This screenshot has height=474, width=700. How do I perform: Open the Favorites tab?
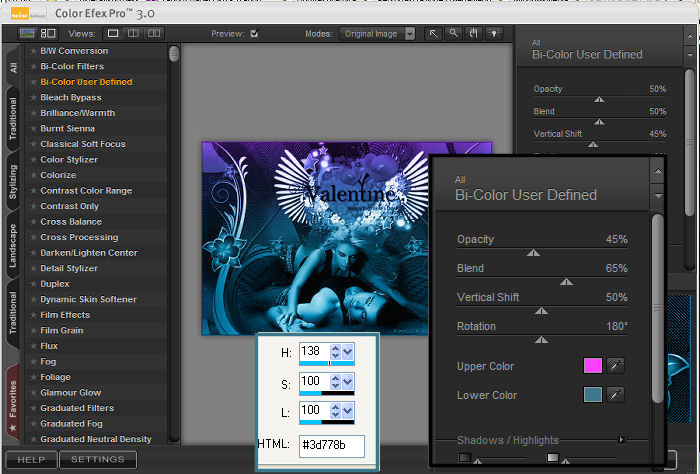click(x=13, y=402)
